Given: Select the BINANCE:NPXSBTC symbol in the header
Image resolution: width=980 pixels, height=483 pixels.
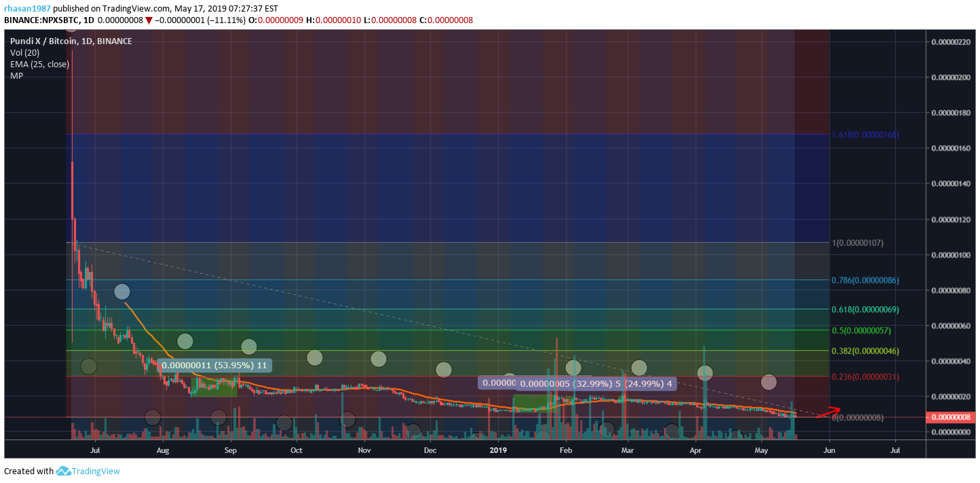Looking at the screenshot, I should click(x=49, y=20).
